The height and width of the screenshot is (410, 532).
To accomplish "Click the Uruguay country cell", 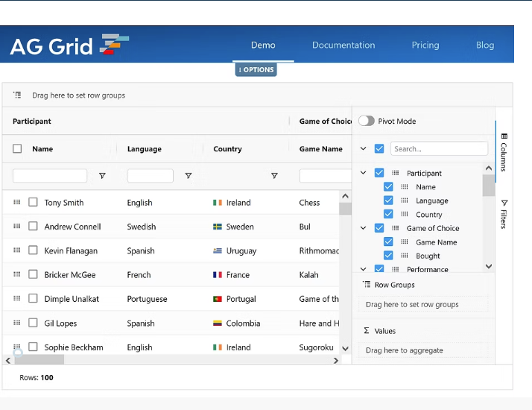I will (241, 250).
